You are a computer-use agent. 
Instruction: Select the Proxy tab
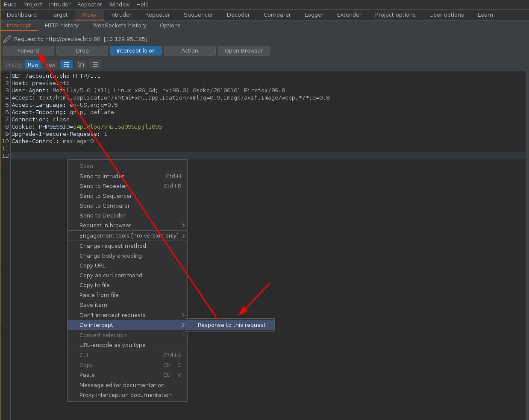[x=89, y=15]
